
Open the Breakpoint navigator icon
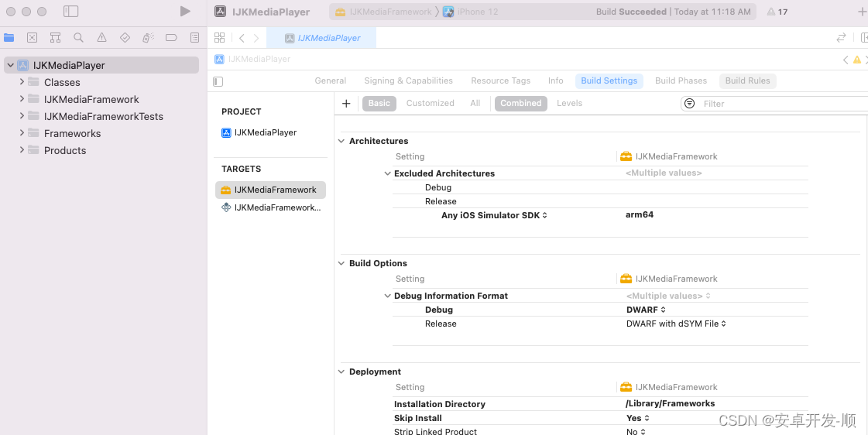(171, 38)
